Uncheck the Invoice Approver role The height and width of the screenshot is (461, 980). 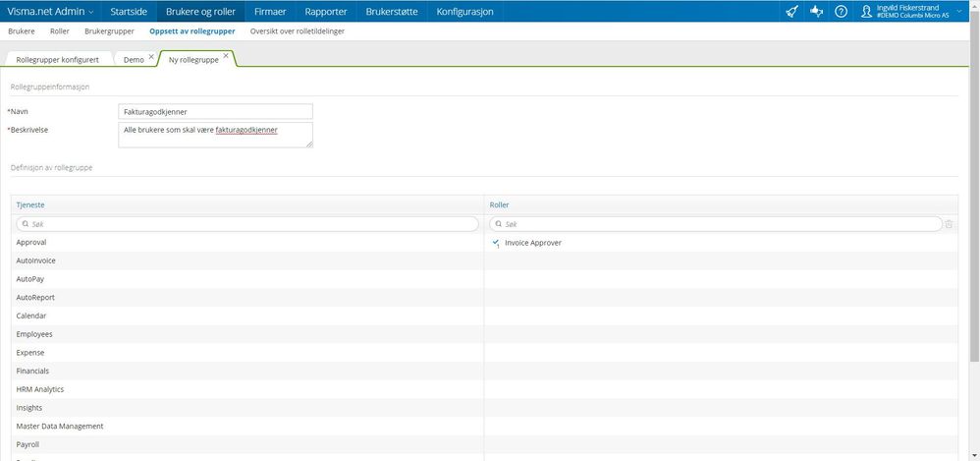point(496,242)
